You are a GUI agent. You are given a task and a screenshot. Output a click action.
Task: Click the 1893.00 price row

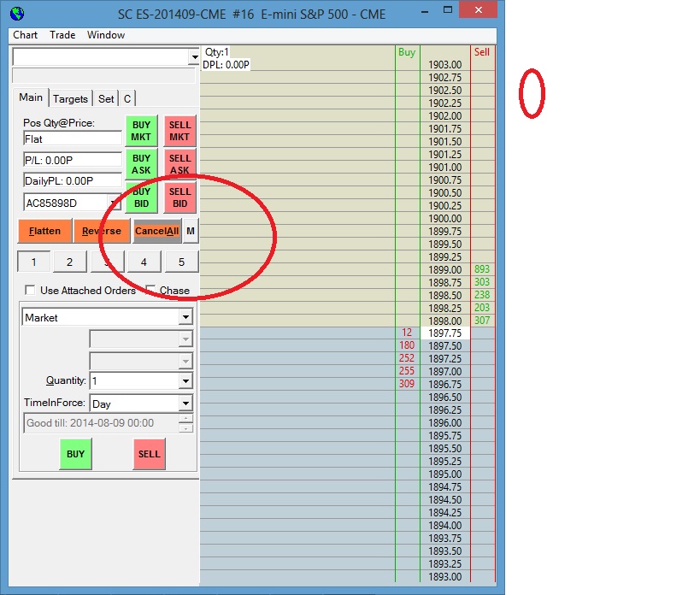point(444,577)
